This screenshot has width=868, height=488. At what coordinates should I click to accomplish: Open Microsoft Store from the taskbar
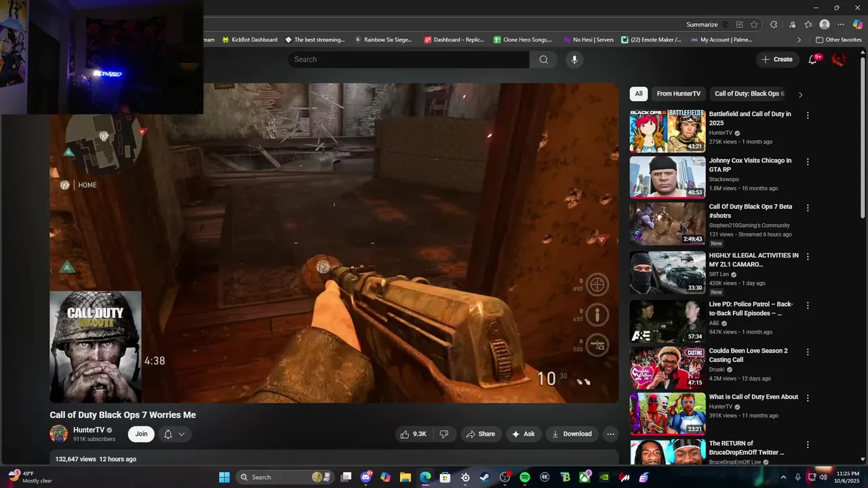pos(445,477)
